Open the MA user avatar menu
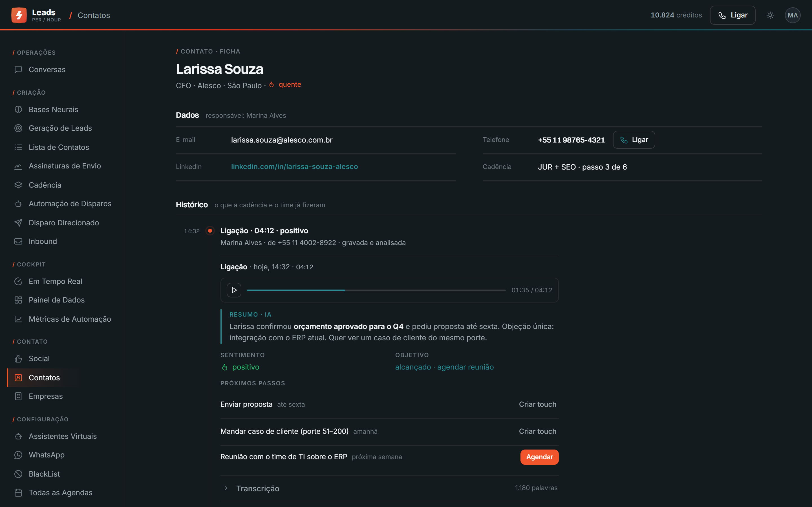 [793, 15]
